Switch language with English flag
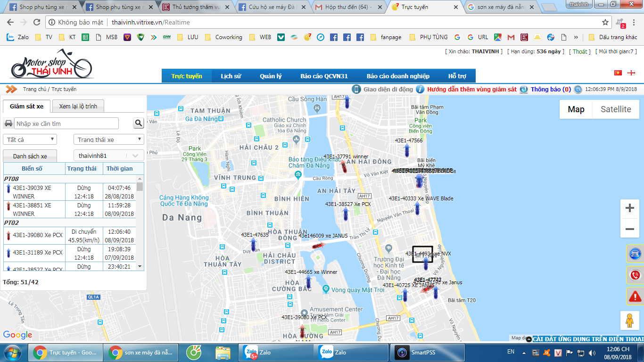644x362 pixels. click(x=632, y=73)
